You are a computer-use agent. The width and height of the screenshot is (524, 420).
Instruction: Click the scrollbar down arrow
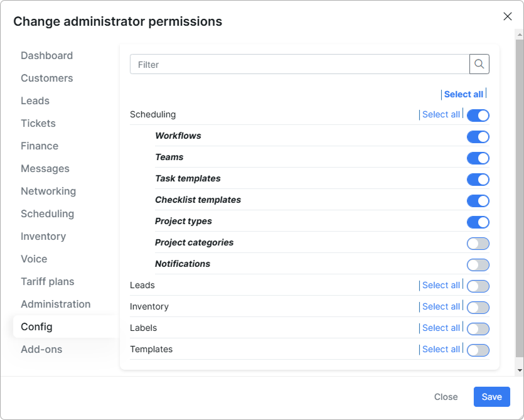520,370
